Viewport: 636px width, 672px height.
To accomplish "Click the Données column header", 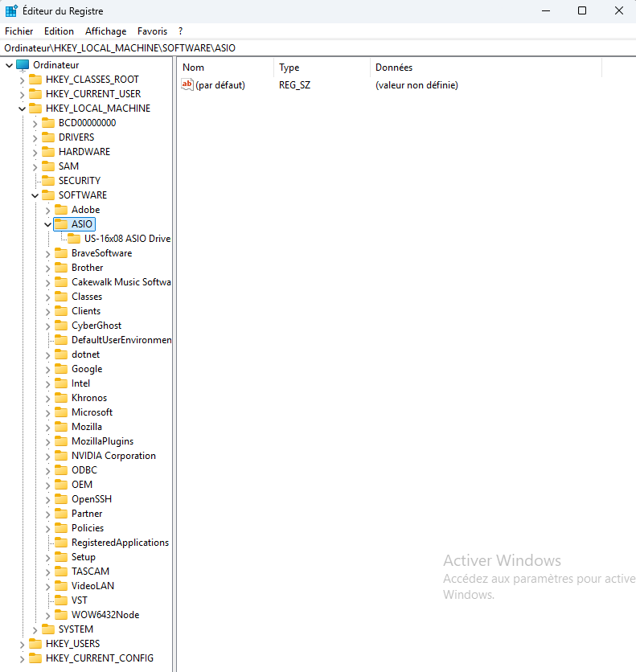I will tap(482, 68).
